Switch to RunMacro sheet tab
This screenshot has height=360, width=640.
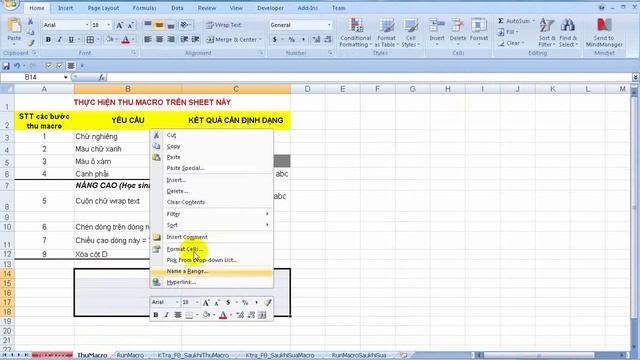[130, 356]
